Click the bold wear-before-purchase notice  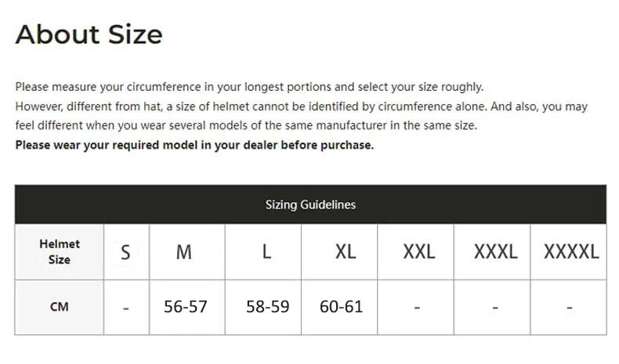pos(194,145)
